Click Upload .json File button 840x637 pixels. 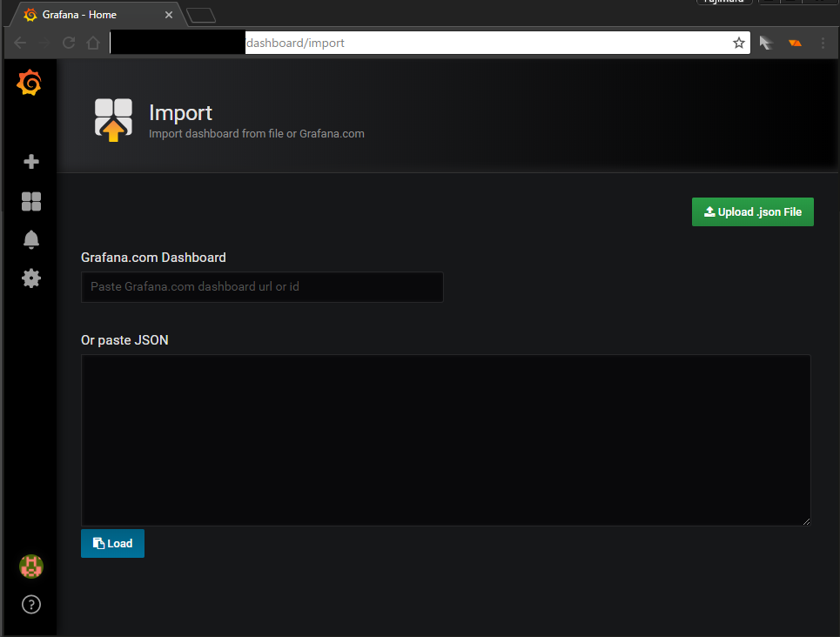753,211
